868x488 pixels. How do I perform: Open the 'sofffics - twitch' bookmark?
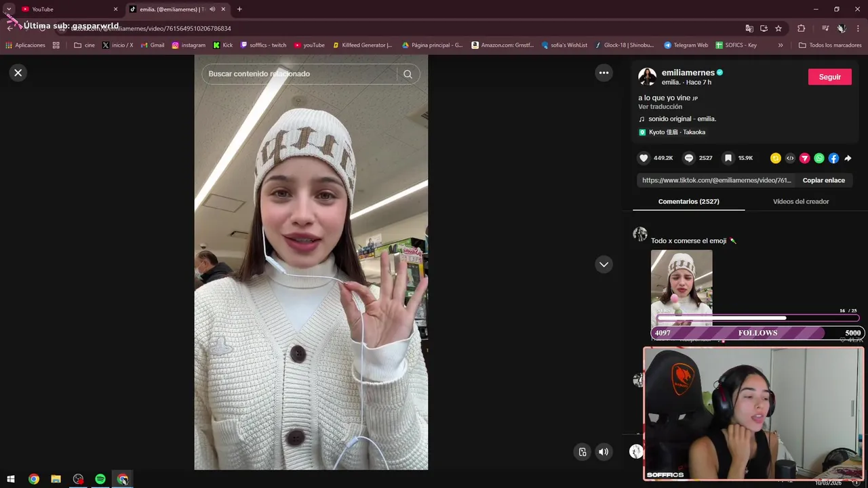263,45
